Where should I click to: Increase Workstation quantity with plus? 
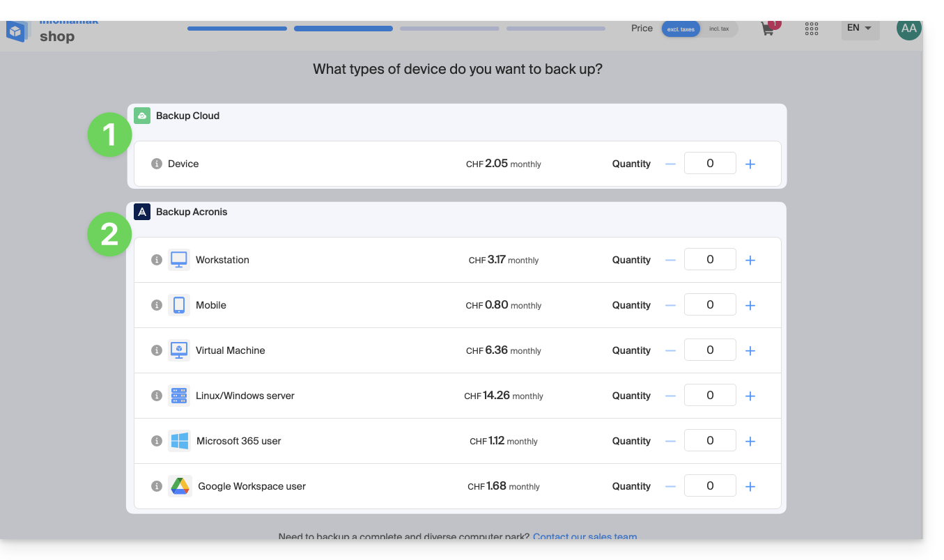750,260
